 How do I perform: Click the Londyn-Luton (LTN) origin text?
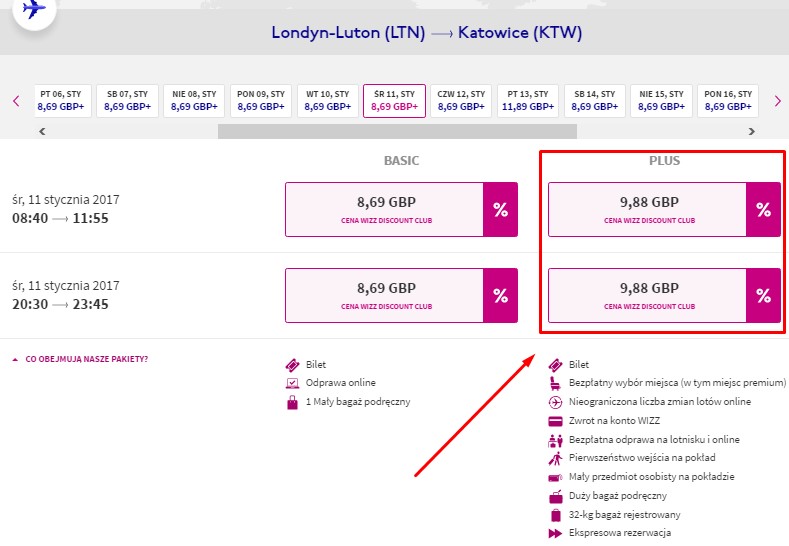point(348,33)
